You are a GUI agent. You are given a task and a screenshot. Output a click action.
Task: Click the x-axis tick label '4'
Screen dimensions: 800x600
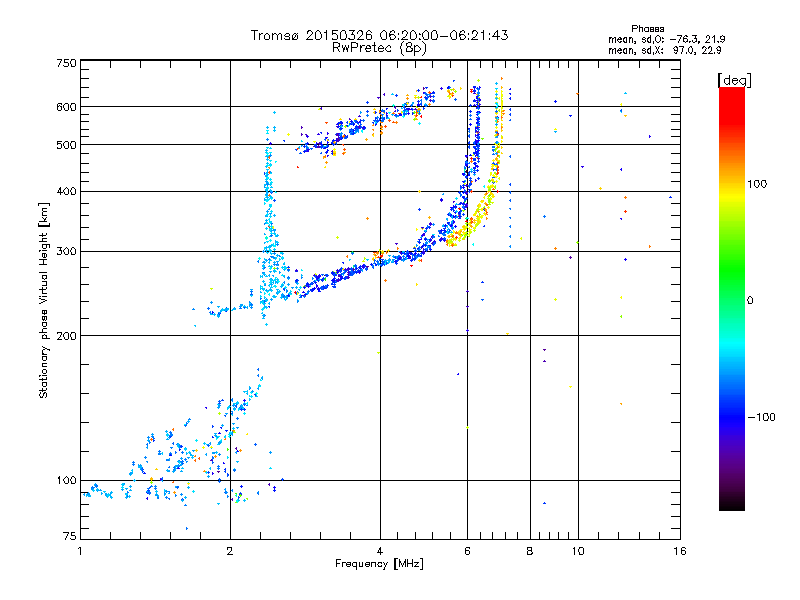[380, 551]
